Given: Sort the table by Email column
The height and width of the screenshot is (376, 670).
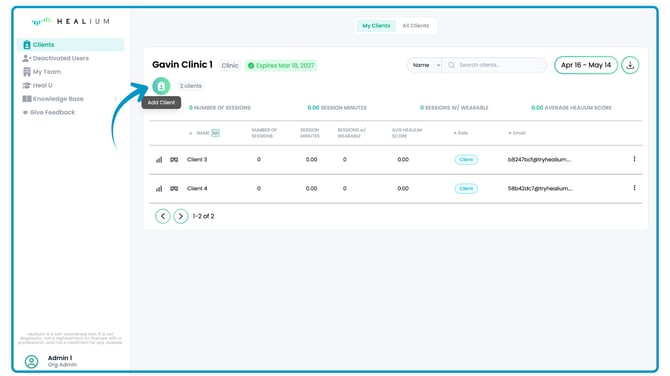Looking at the screenshot, I should tap(517, 133).
